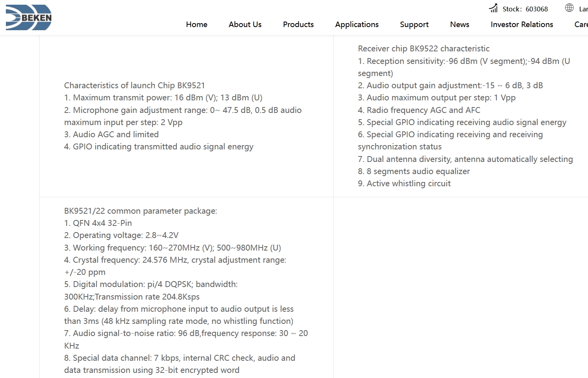The width and height of the screenshot is (588, 378).
Task: Click the Stock: 603068 link
Action: (x=525, y=9)
